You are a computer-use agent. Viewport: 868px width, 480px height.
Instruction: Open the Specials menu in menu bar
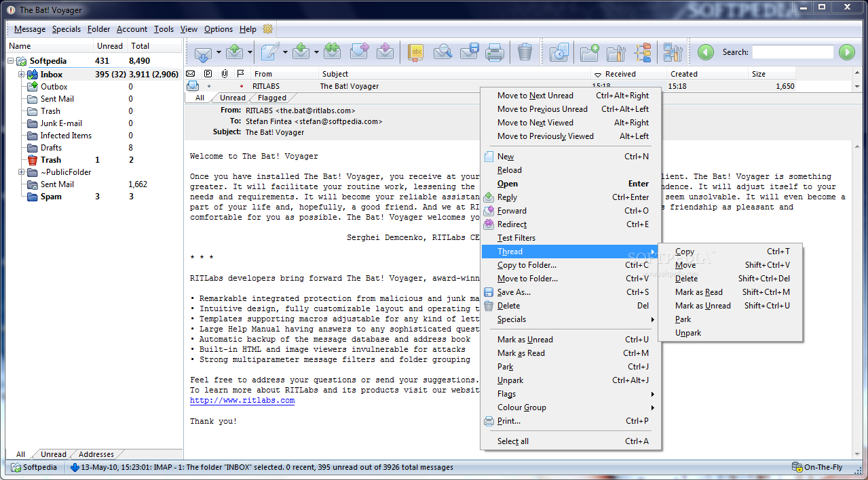(x=67, y=29)
